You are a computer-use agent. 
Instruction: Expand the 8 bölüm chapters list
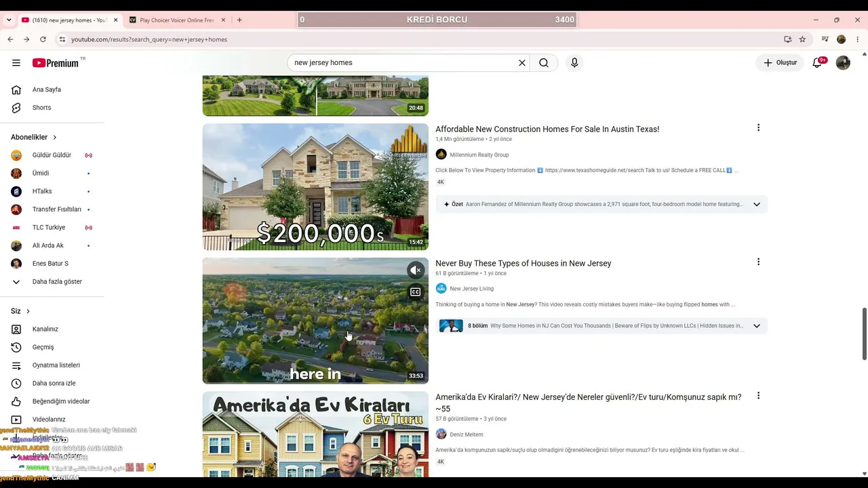pyautogui.click(x=757, y=326)
